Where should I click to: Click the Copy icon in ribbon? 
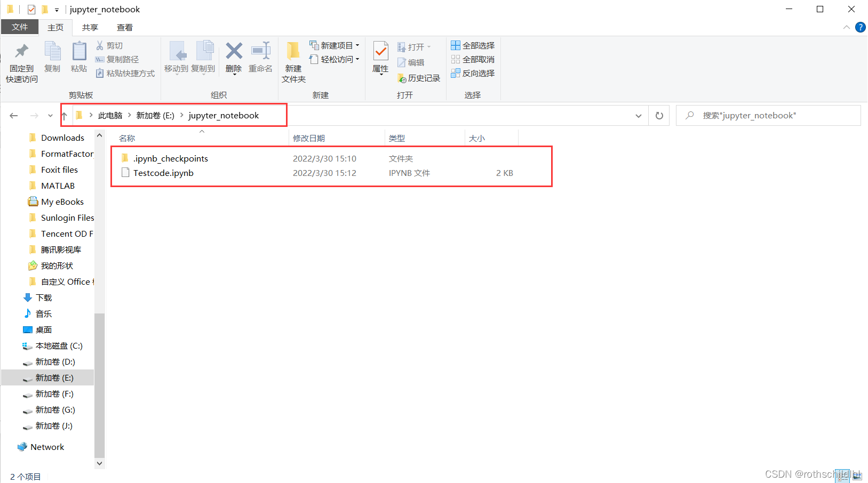tap(52, 57)
